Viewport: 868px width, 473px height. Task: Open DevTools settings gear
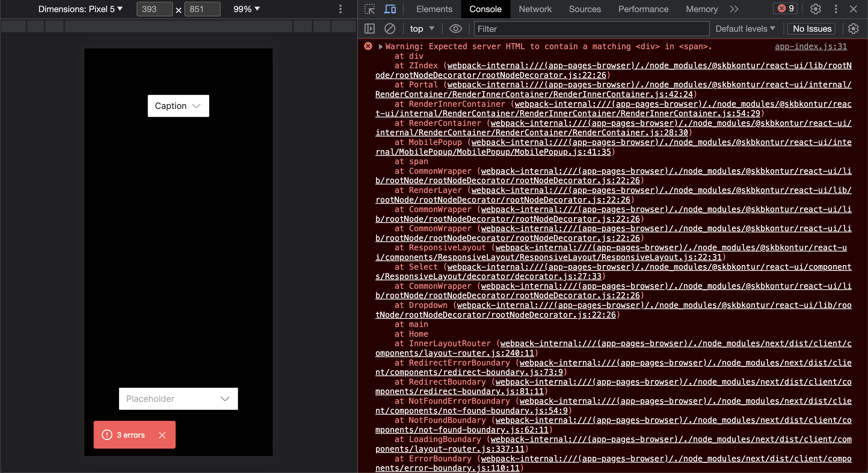pos(815,9)
